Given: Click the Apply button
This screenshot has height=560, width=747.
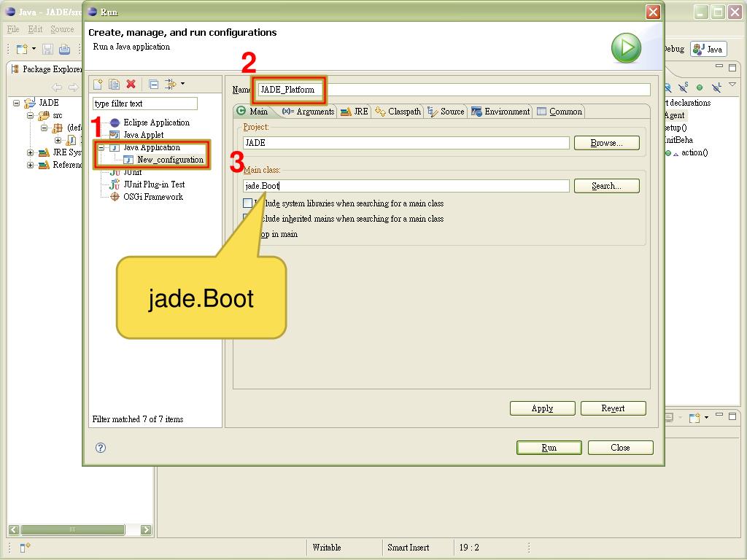Looking at the screenshot, I should pyautogui.click(x=542, y=408).
